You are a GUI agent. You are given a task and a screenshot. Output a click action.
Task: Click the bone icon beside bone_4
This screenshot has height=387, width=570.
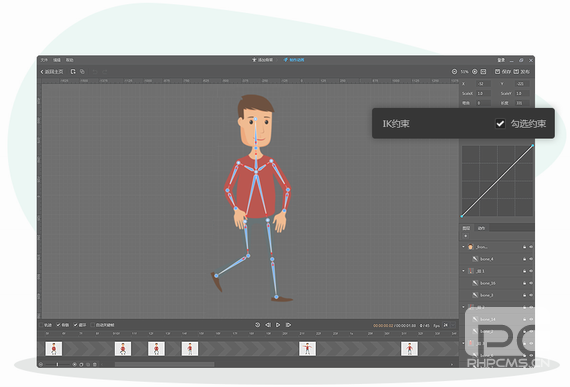[475, 259]
